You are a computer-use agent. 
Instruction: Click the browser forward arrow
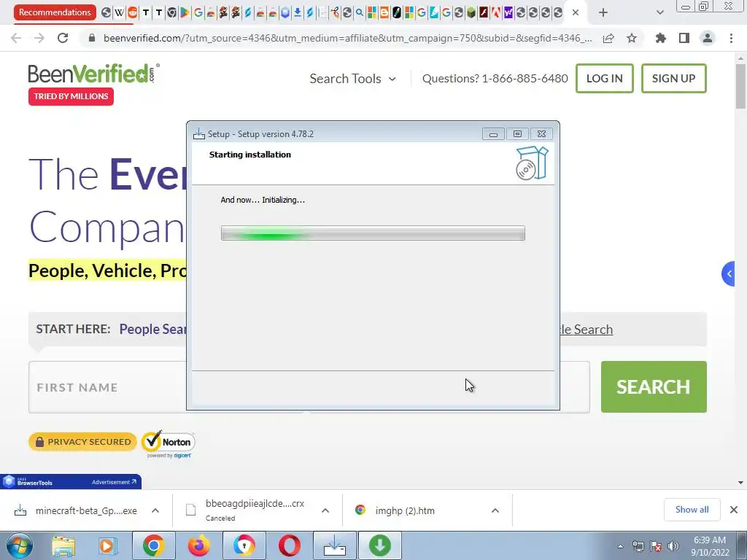click(39, 38)
